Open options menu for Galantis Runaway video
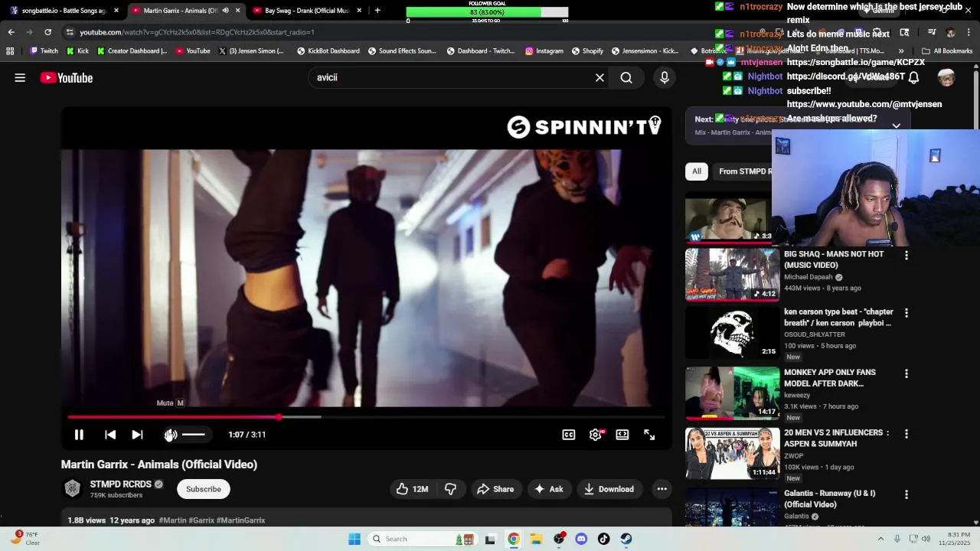The image size is (980, 551). point(906,494)
